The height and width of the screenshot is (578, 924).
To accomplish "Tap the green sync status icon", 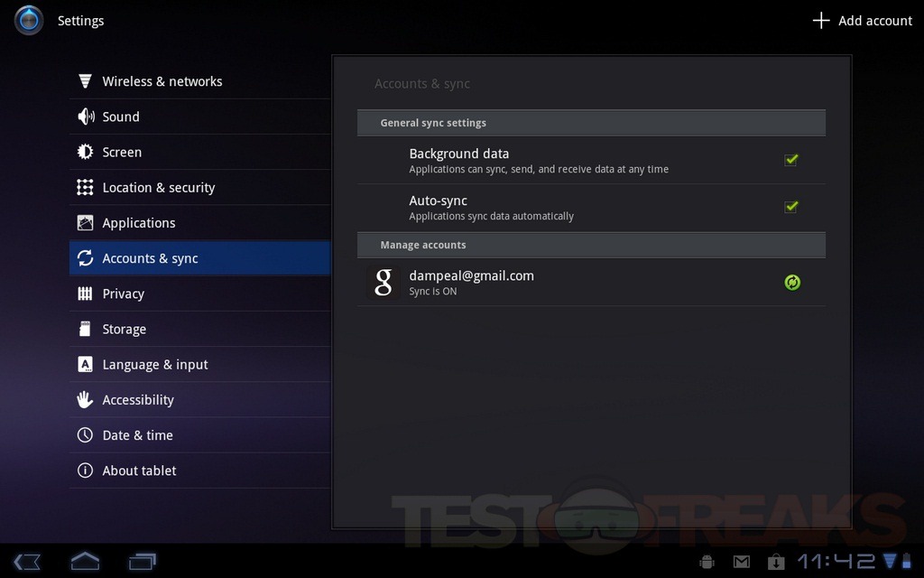I will [x=791, y=283].
